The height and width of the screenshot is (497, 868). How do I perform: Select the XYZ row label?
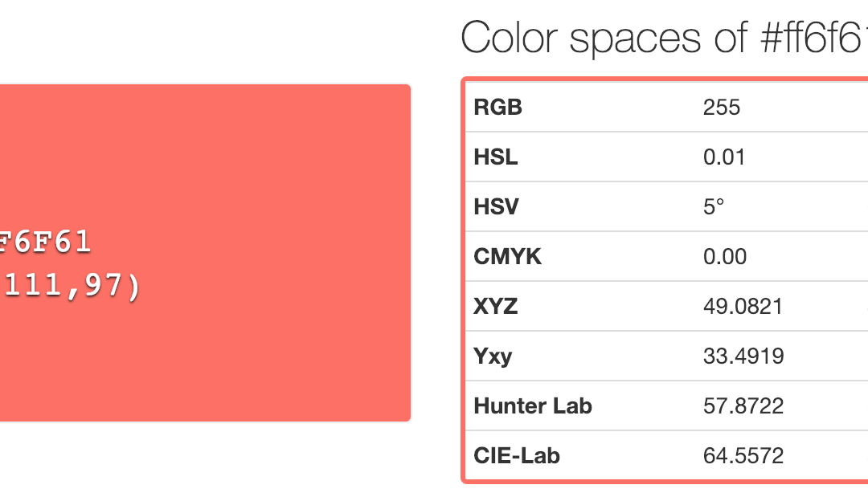point(496,306)
